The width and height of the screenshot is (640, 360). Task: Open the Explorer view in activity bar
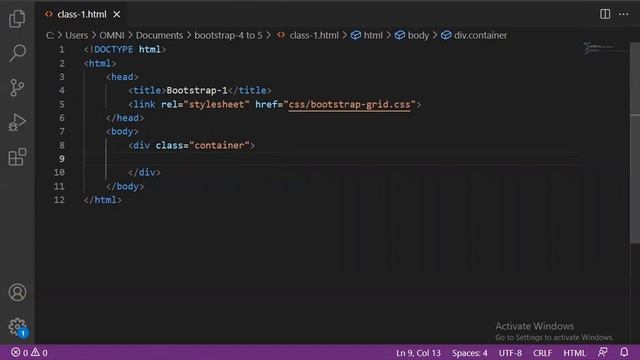pyautogui.click(x=17, y=19)
